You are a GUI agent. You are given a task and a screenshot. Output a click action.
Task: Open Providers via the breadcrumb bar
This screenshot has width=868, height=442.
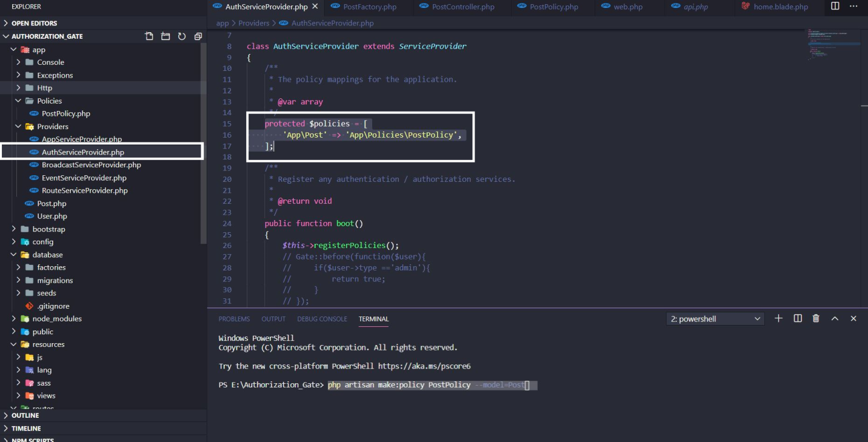253,23
